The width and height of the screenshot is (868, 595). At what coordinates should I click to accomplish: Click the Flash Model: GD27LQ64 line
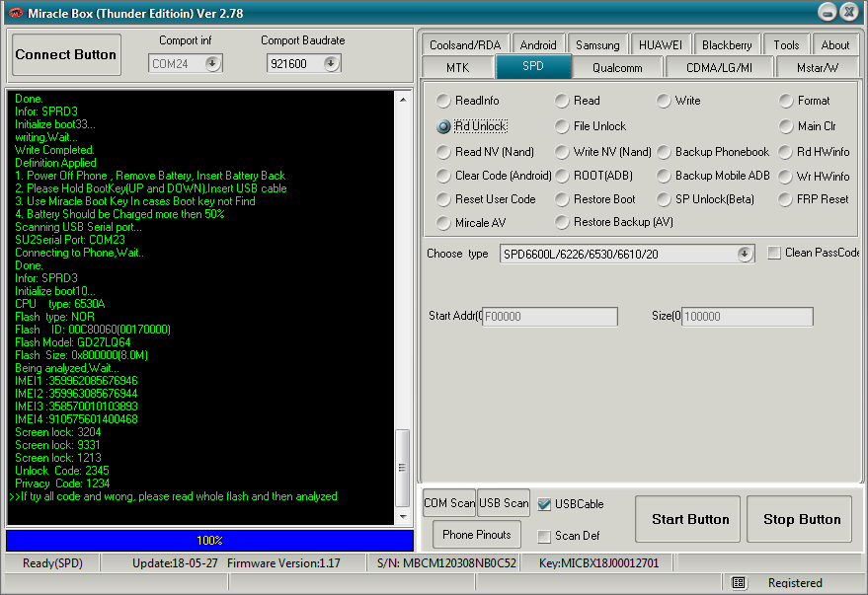(x=72, y=342)
